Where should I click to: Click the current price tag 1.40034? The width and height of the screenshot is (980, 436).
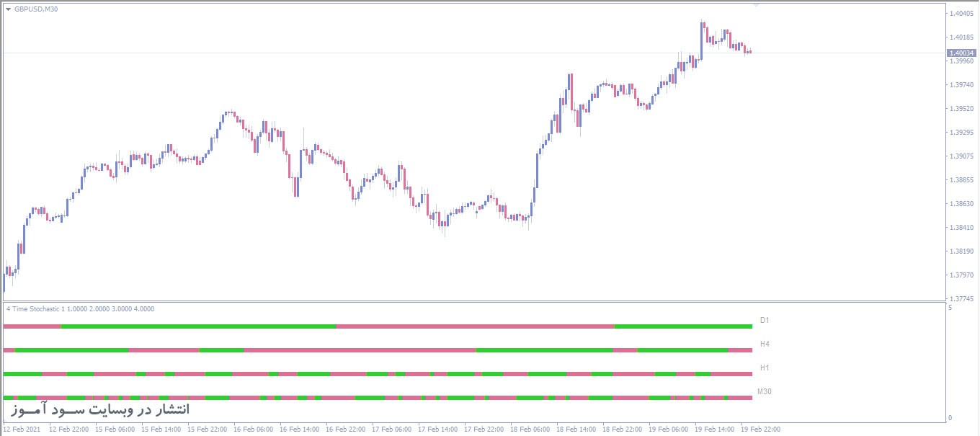point(962,53)
